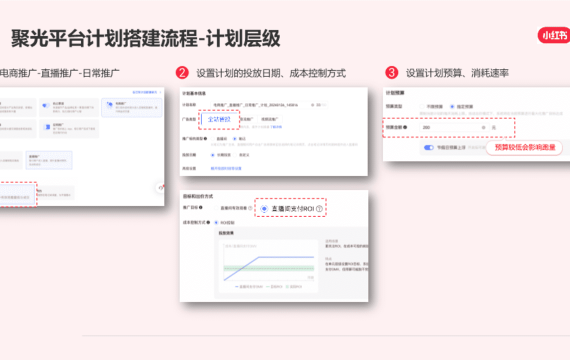Expand the 高级设置 blue link
Image resolution: width=570 pixels, height=360 pixels.
tap(226, 168)
